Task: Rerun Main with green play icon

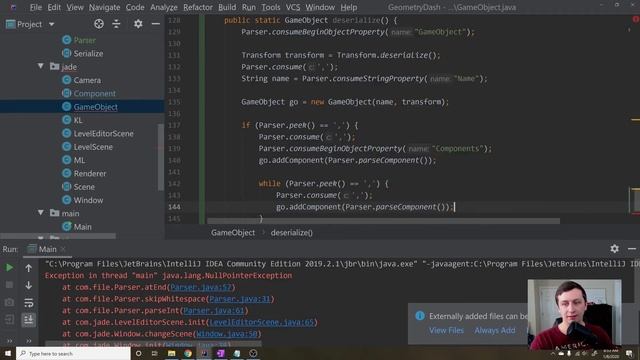Action: point(9,268)
